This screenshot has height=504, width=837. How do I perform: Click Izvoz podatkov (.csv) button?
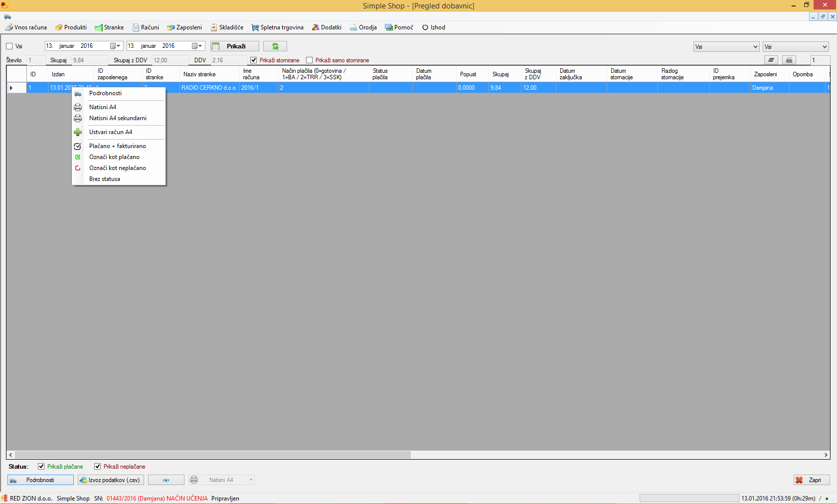(x=111, y=480)
